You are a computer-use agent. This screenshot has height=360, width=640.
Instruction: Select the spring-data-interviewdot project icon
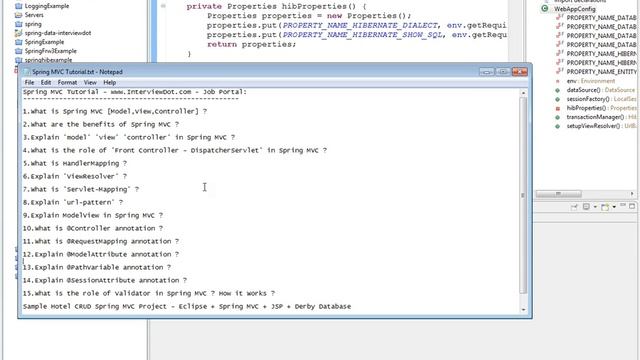(x=18, y=33)
